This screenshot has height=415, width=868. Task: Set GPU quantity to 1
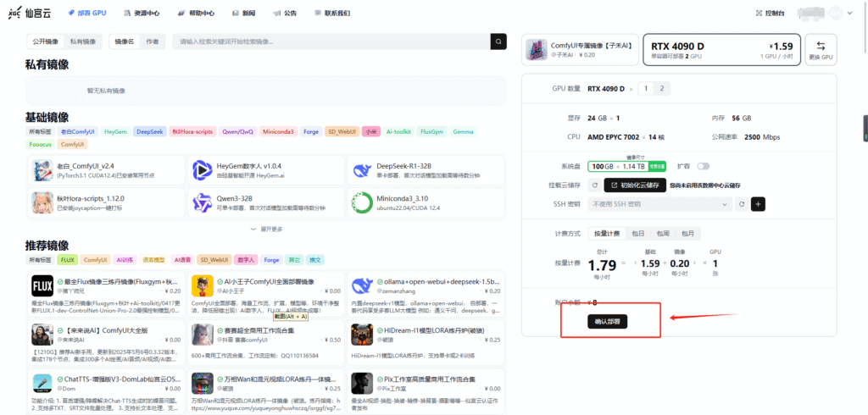tap(645, 89)
